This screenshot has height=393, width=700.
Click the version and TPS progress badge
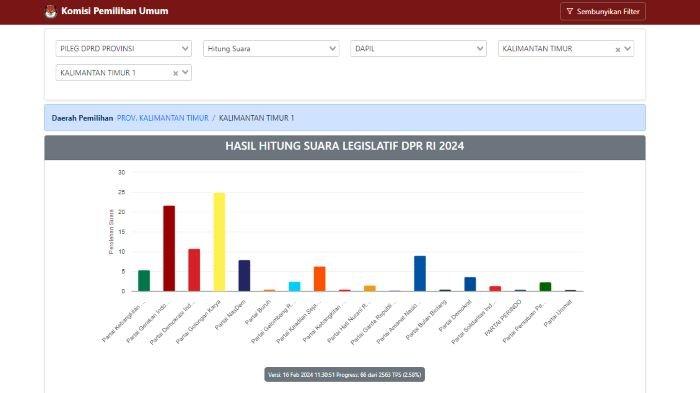(345, 375)
